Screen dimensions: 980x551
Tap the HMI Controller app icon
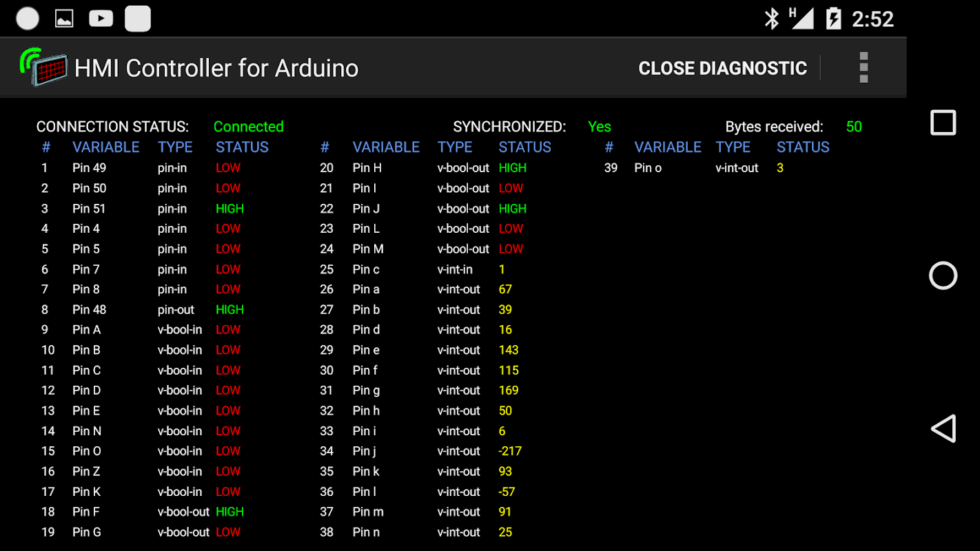[x=43, y=67]
